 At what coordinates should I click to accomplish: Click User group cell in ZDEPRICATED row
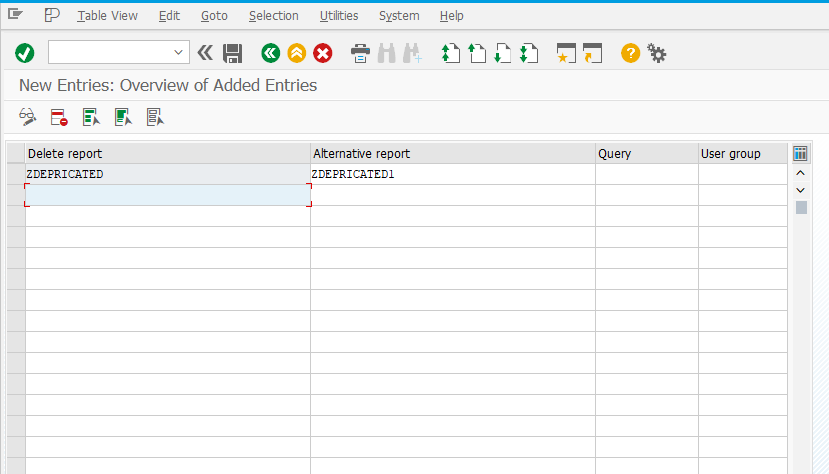(x=743, y=174)
